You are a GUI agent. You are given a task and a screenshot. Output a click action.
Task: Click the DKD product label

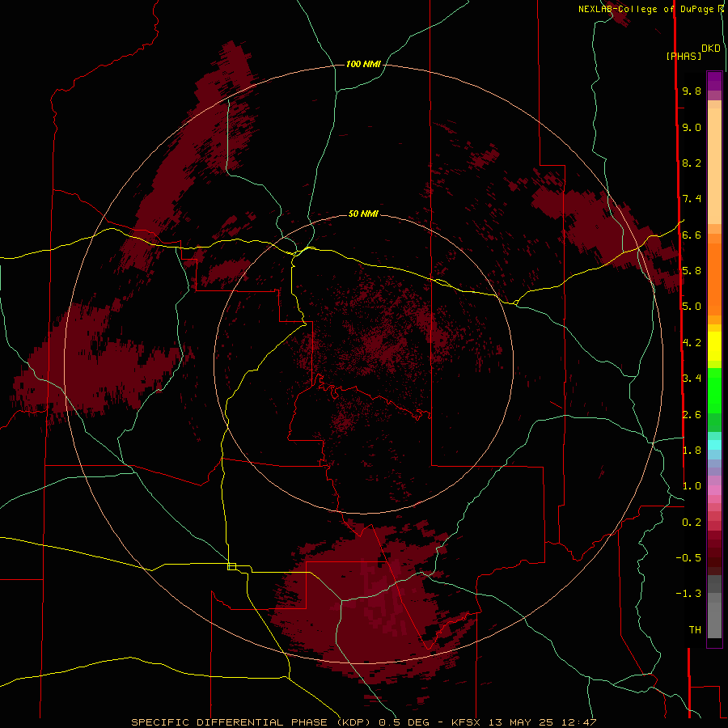click(x=711, y=48)
